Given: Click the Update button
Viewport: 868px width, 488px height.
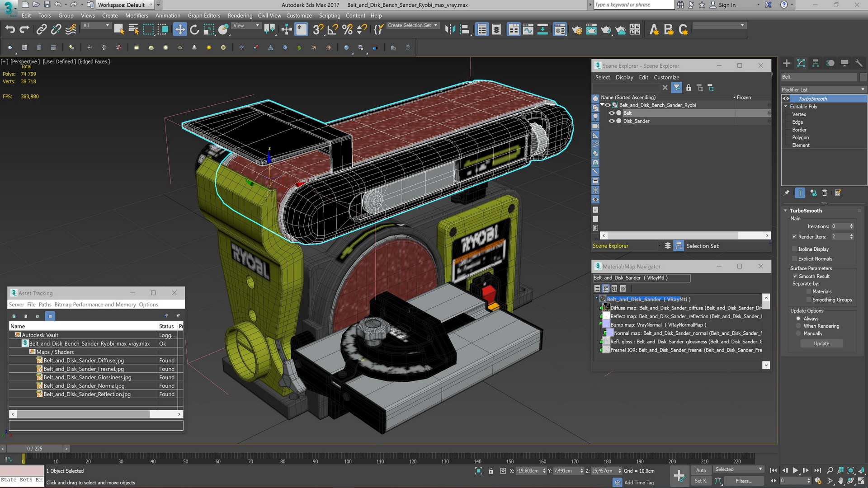Looking at the screenshot, I should tap(821, 343).
